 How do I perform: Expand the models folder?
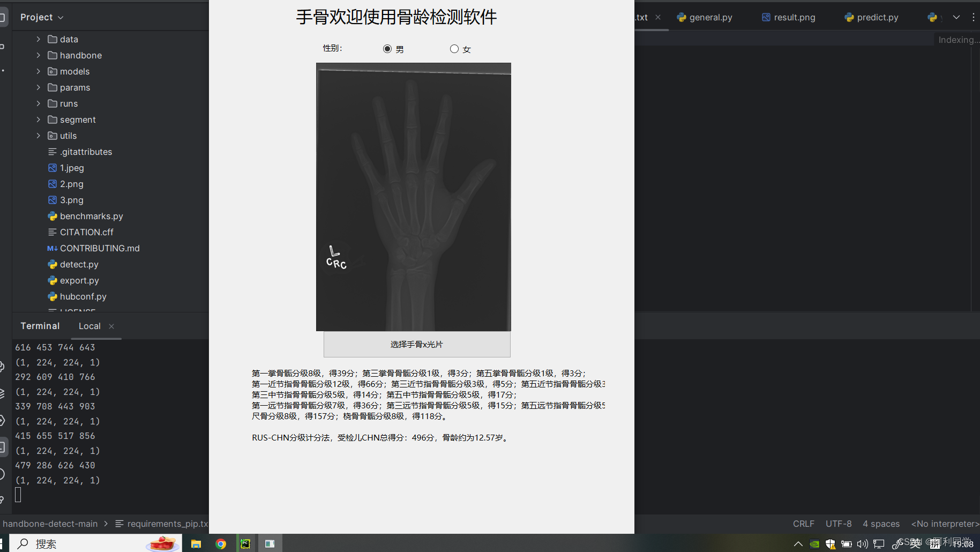tap(38, 71)
